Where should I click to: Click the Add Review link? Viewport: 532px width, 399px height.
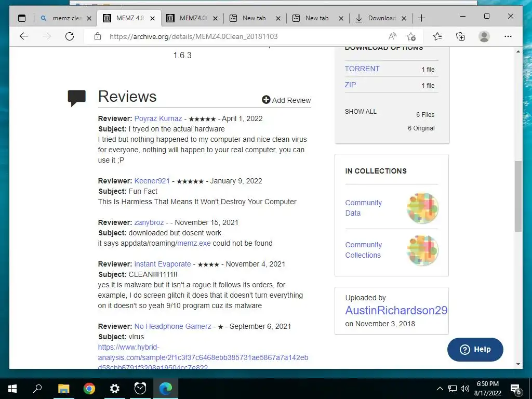[286, 100]
